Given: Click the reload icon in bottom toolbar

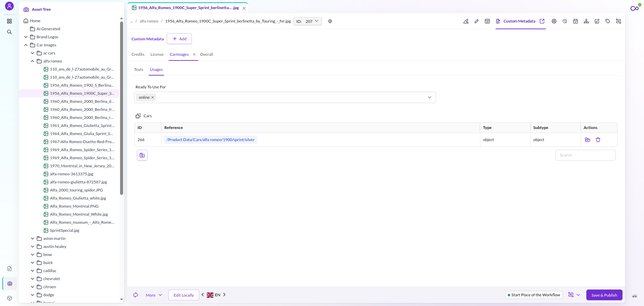Looking at the screenshot, I should pos(136,295).
